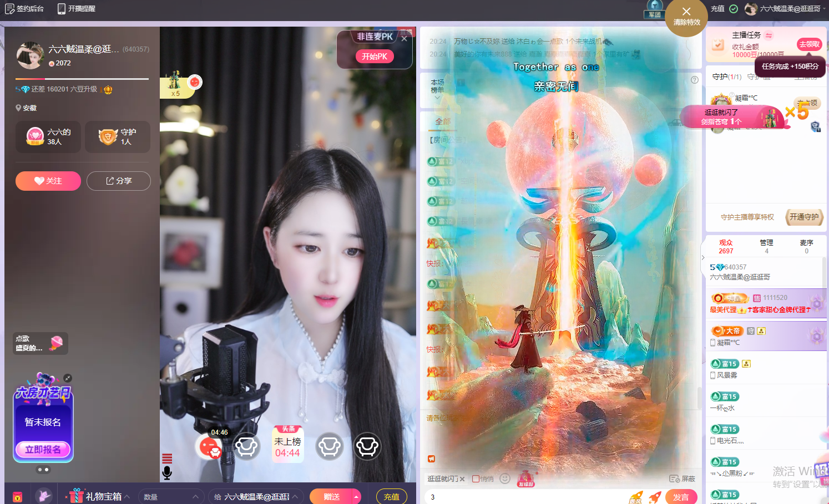The height and width of the screenshot is (504, 829).
Task: Click the help question mark near chat ranking
Action: 694,80
